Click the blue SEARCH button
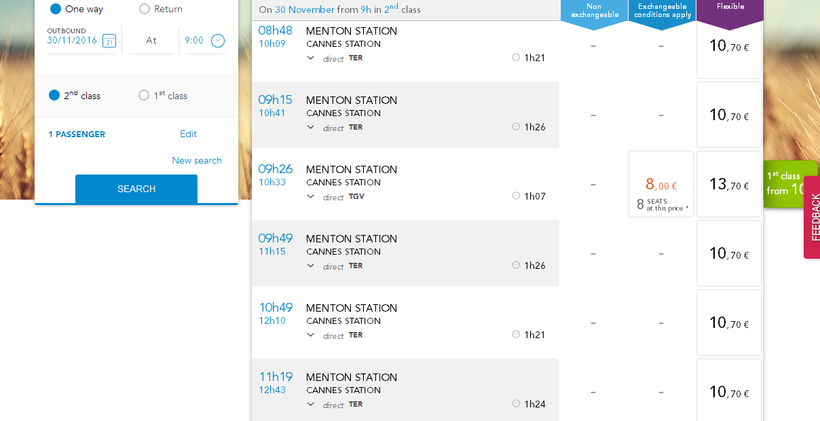The height and width of the screenshot is (421, 820). coord(136,188)
